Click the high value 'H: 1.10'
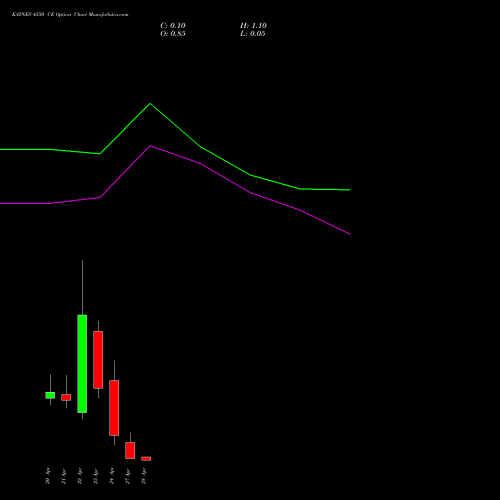This screenshot has width=500, height=500. [x=253, y=26]
